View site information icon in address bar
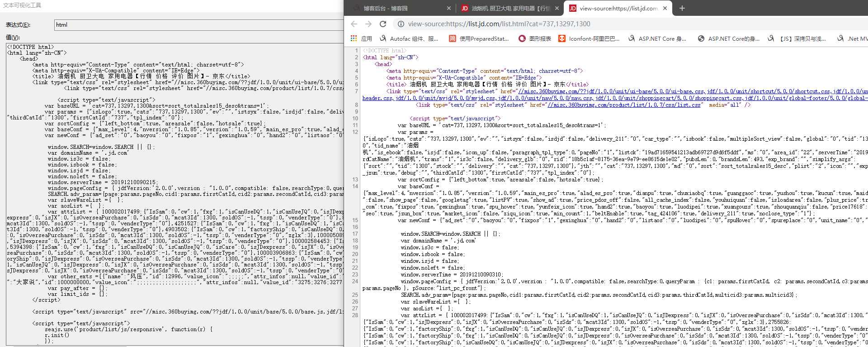Image resolution: width=868 pixels, height=347 pixels. pyautogui.click(x=401, y=24)
